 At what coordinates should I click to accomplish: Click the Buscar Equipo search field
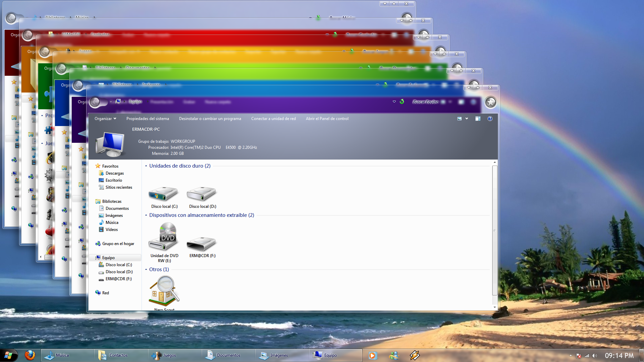[425, 102]
